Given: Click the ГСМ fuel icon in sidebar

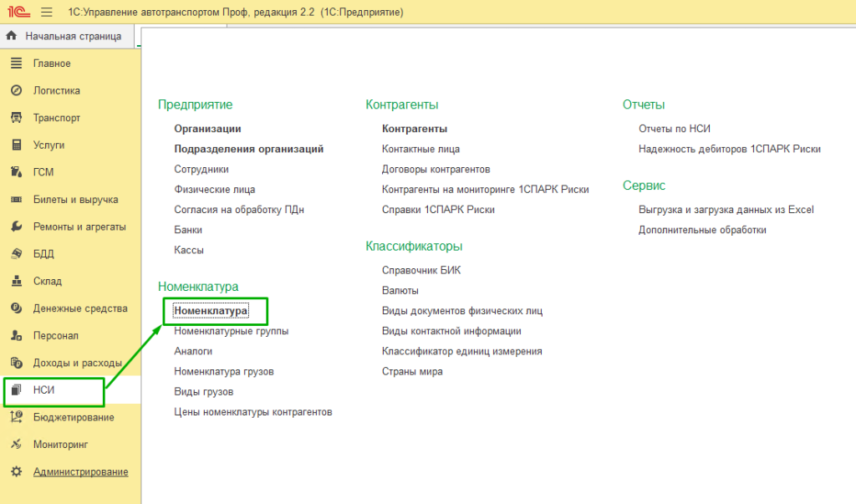Looking at the screenshot, I should (x=16, y=172).
